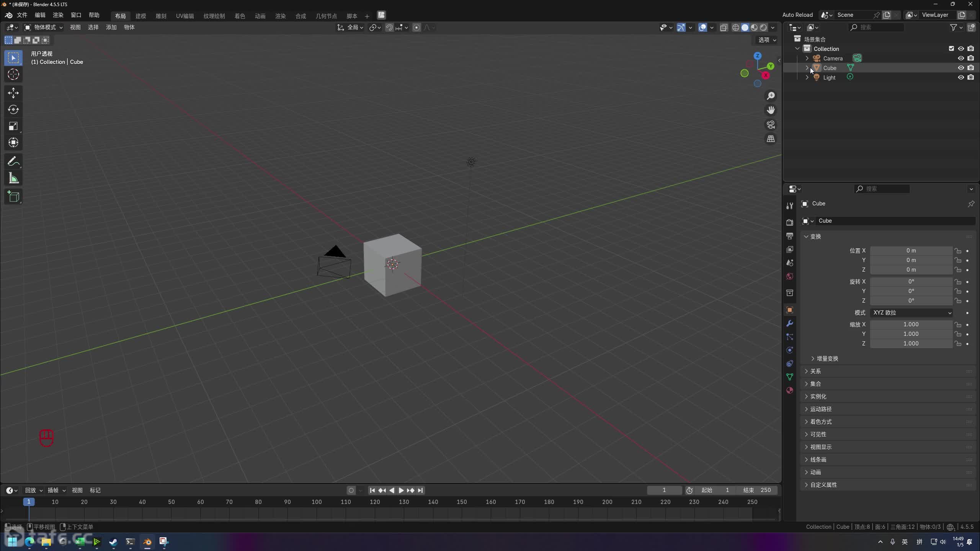Toggle camera view in viewport
The image size is (980, 551).
[771, 125]
